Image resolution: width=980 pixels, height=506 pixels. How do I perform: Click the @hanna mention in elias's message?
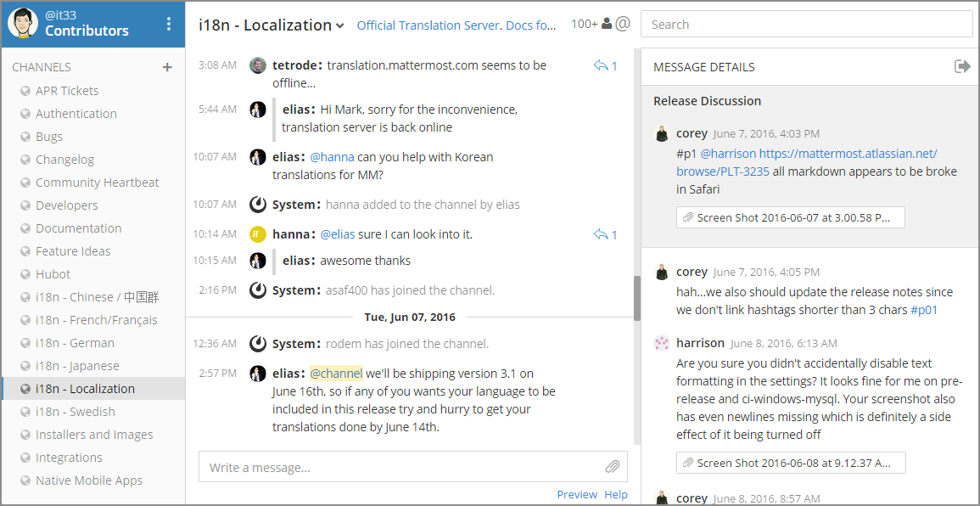[x=333, y=156]
